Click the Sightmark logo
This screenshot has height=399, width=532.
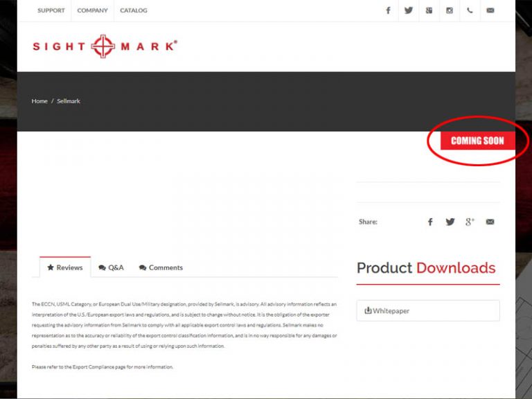coord(105,46)
